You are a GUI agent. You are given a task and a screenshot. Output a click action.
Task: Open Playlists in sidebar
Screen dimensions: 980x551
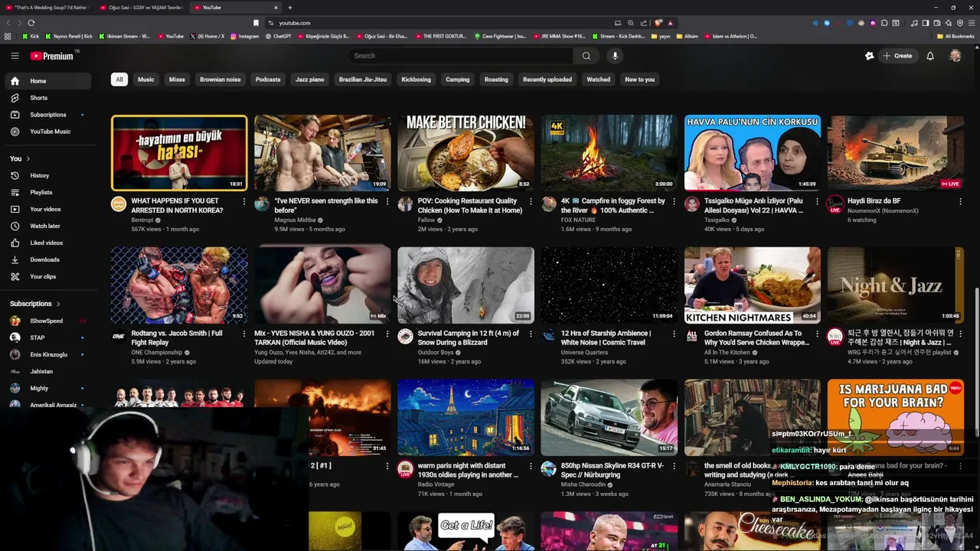coord(50,193)
